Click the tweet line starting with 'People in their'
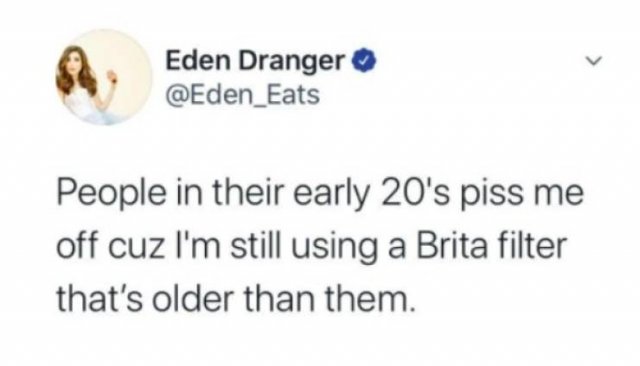The image size is (640, 366). (320, 194)
